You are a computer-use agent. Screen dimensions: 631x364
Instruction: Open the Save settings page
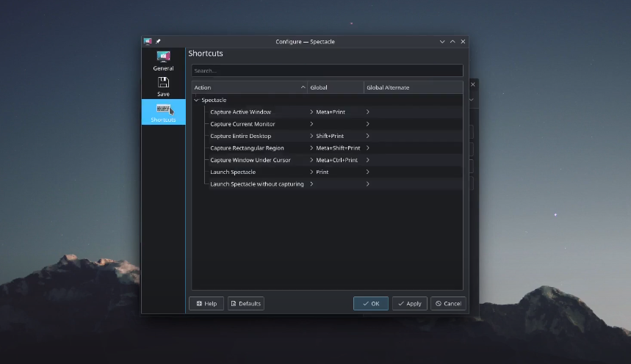click(x=163, y=86)
